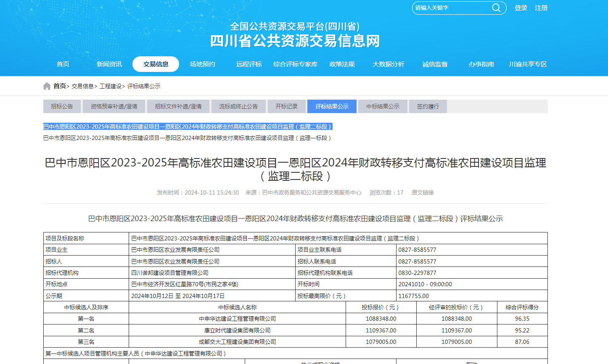608x364 pixels.
Task: Switch to 资格预审补遗/澄清 tab
Action: point(114,106)
